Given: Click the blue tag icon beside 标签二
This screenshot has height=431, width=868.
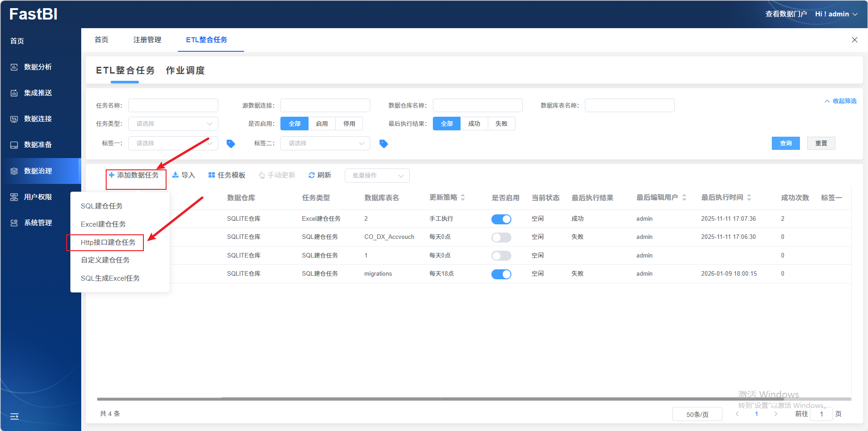Looking at the screenshot, I should (383, 144).
